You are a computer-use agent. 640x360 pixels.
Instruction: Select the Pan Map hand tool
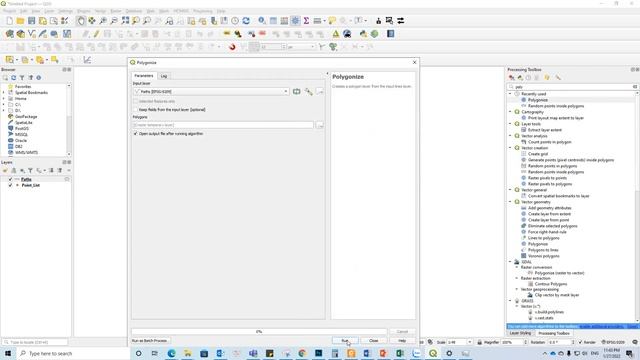(x=81, y=21)
